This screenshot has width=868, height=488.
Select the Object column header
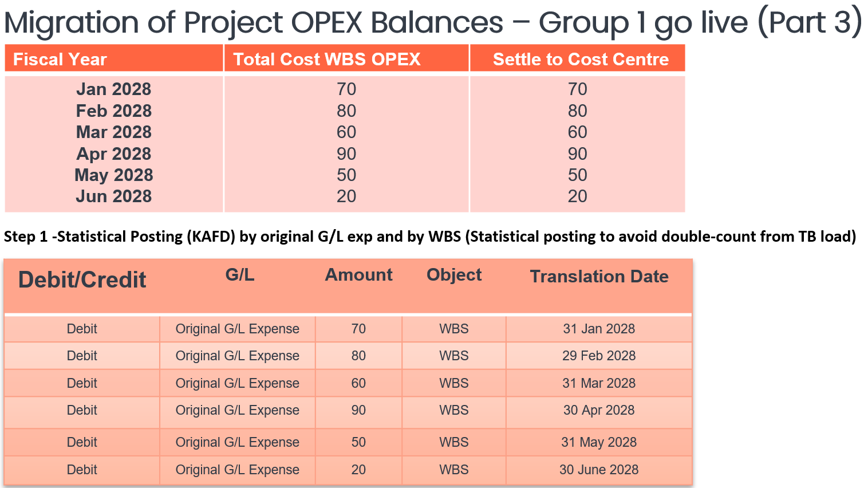(x=454, y=275)
